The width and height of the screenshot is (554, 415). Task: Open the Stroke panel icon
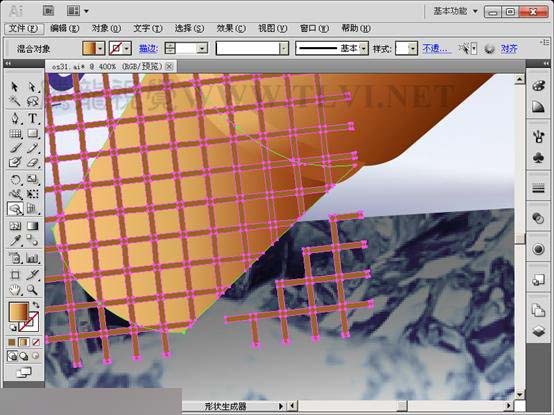pos(538,189)
